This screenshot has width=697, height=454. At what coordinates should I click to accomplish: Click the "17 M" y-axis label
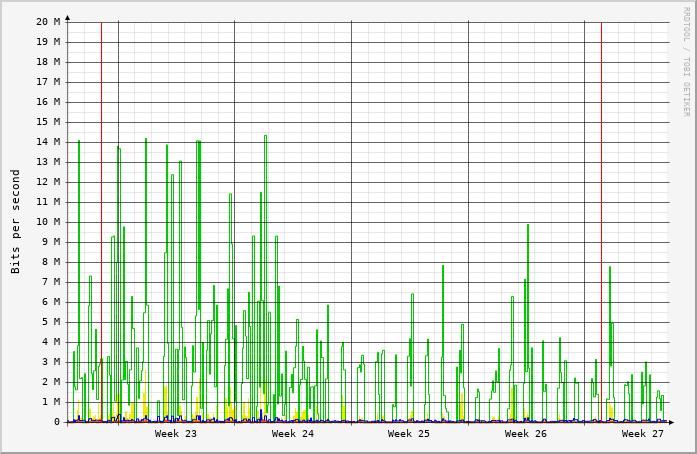pos(48,82)
